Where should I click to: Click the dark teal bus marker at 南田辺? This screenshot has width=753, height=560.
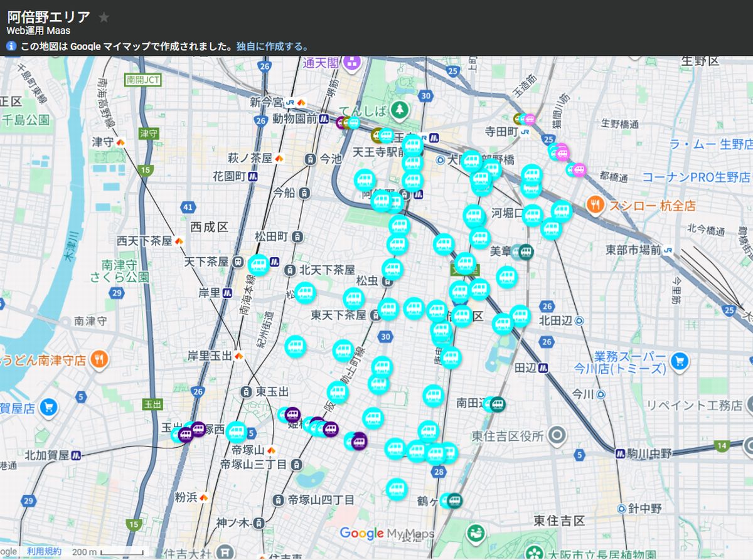coord(498,404)
